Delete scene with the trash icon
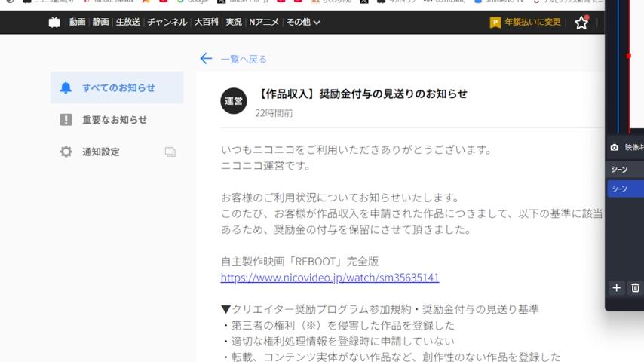 pyautogui.click(x=636, y=287)
